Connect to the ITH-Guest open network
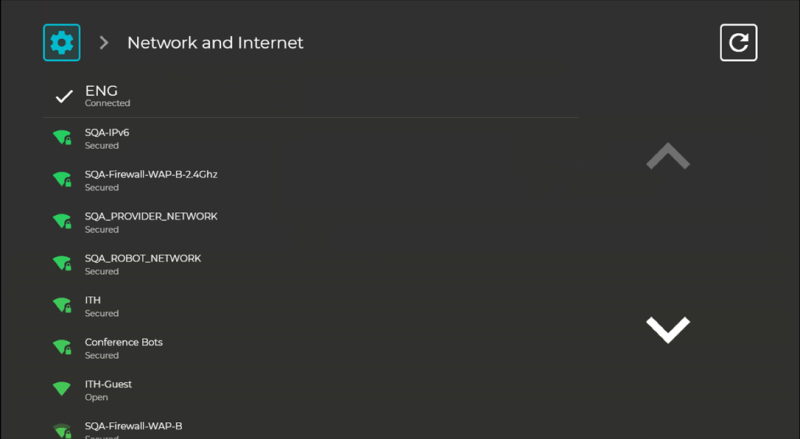800x439 pixels. coord(311,391)
